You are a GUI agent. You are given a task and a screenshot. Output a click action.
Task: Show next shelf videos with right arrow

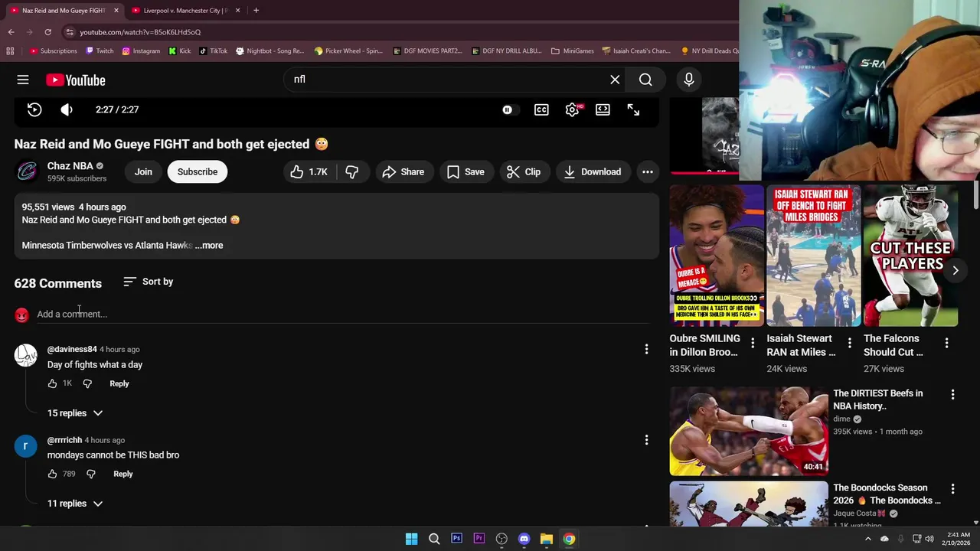(955, 270)
